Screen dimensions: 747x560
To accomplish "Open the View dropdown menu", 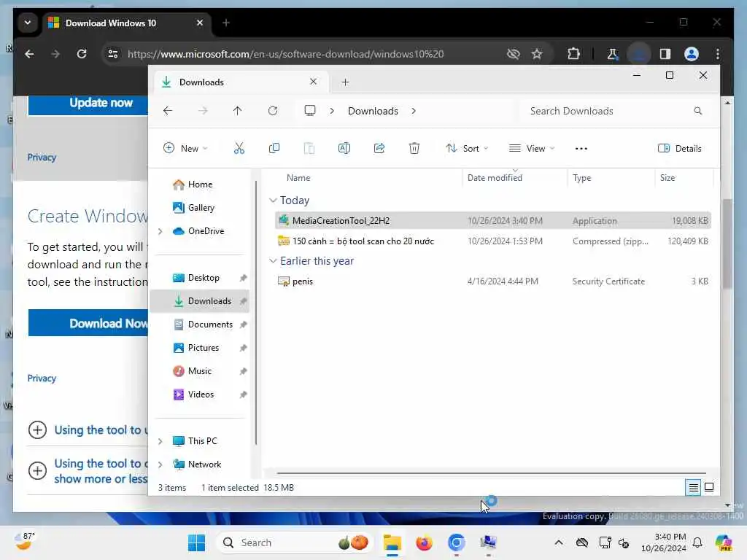I will coord(531,149).
